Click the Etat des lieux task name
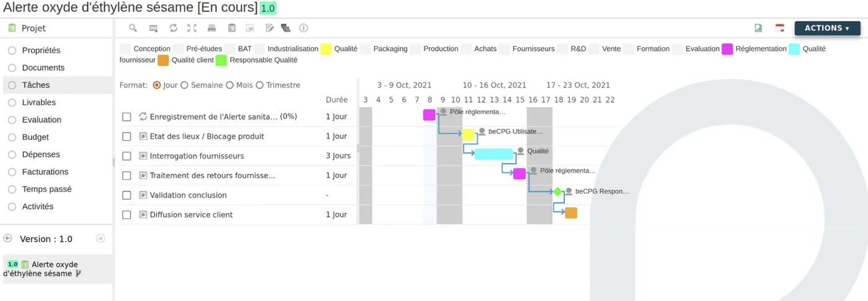The height and width of the screenshot is (301, 868). tap(207, 136)
